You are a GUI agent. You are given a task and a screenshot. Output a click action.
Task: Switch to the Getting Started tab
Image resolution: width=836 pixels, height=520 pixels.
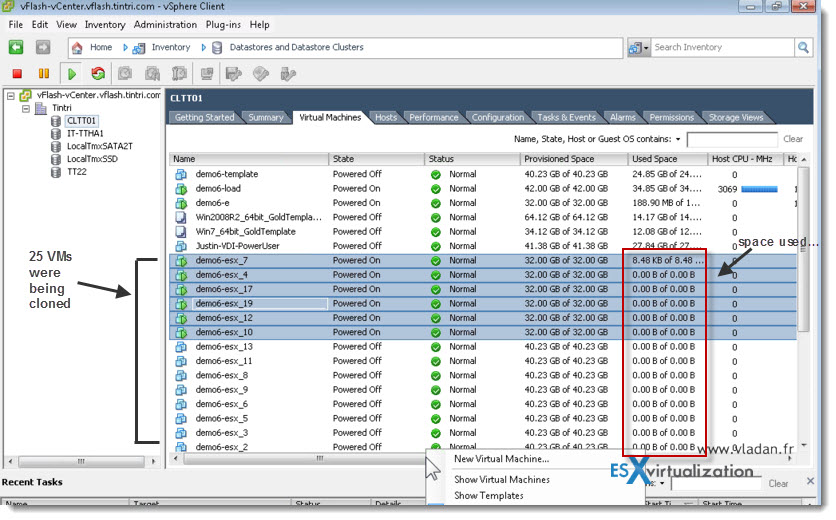tap(204, 117)
